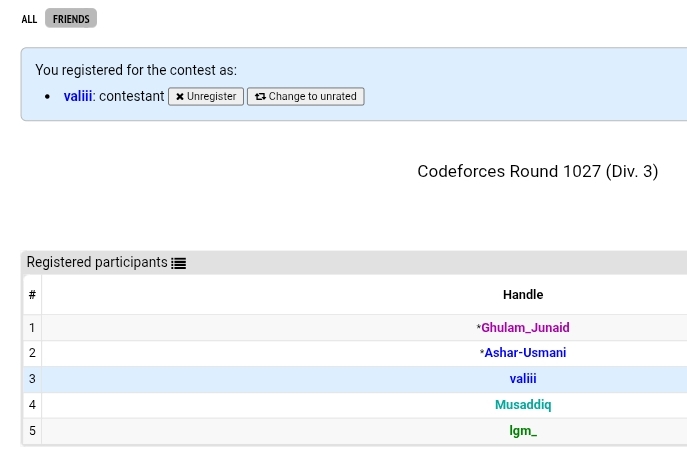Open lgm_ user profile
The height and width of the screenshot is (460, 687).
523,431
